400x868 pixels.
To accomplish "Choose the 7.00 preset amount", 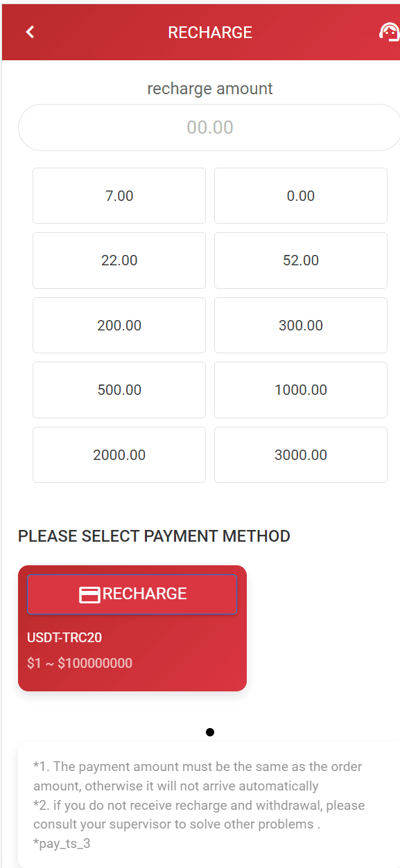I will pos(119,196).
